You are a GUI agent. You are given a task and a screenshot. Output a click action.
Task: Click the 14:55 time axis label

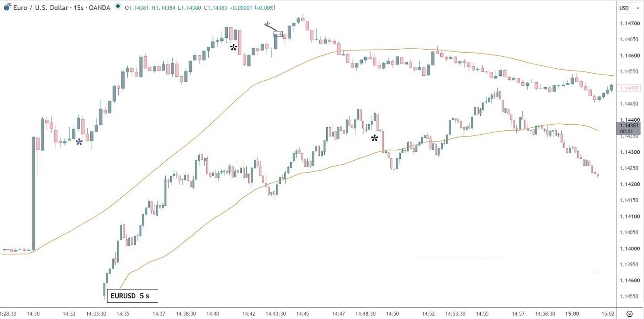[x=482, y=314]
